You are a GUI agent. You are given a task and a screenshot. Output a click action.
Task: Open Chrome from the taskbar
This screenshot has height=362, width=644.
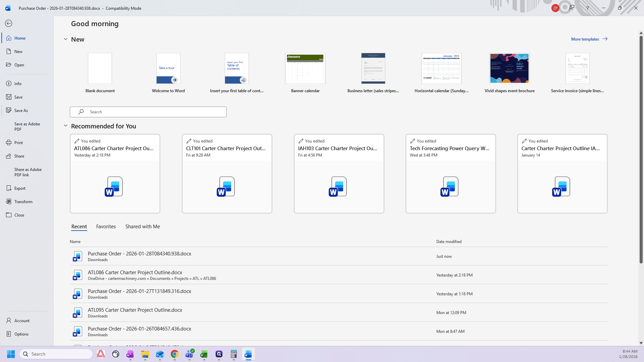pos(174,354)
